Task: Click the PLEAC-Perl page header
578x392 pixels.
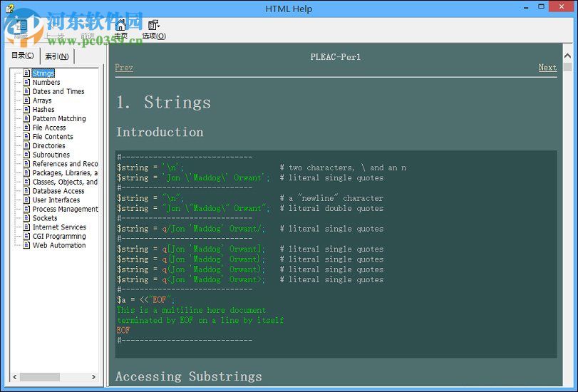Action: pyautogui.click(x=336, y=57)
